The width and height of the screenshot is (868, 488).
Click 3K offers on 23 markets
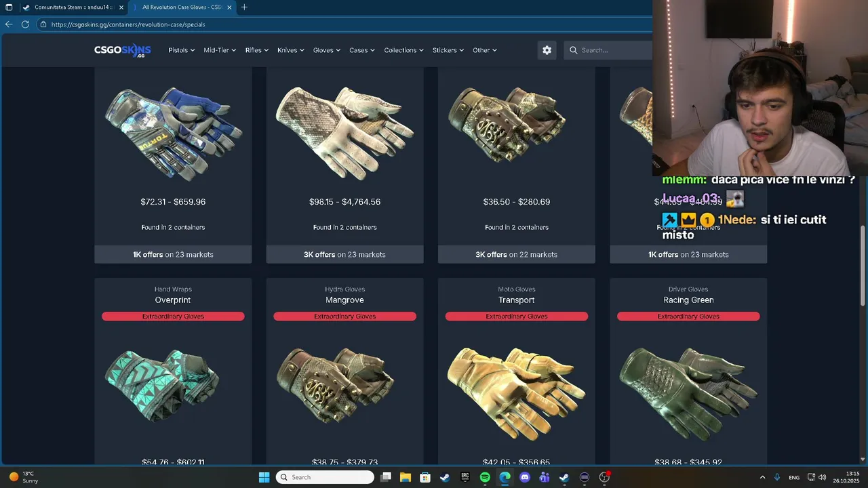(x=344, y=255)
